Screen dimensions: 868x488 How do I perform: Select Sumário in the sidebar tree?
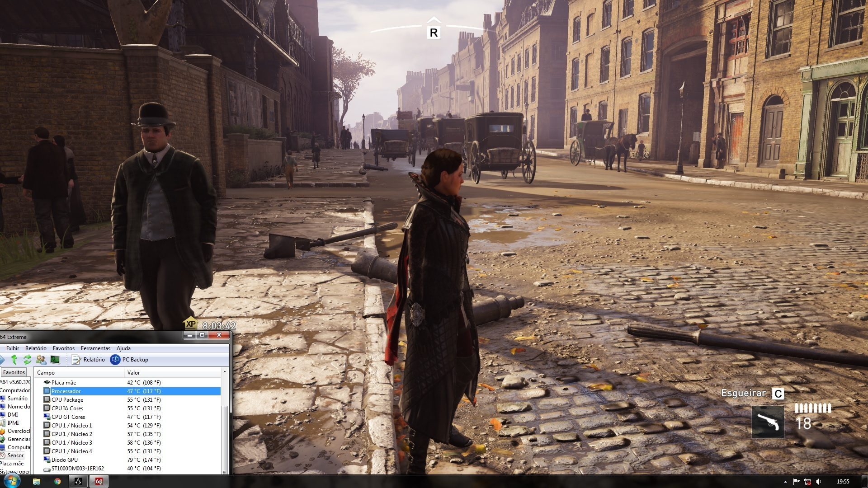[x=15, y=399]
